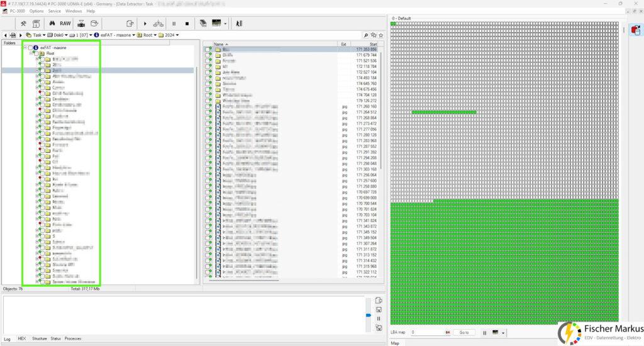
Task: Open the 1 [07] partition dropdown
Action: pos(91,35)
